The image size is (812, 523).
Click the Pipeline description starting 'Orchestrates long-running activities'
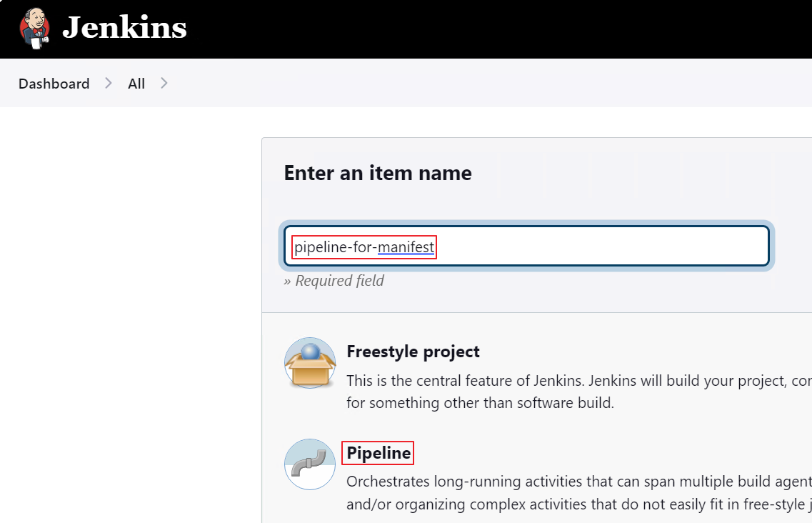(579, 493)
